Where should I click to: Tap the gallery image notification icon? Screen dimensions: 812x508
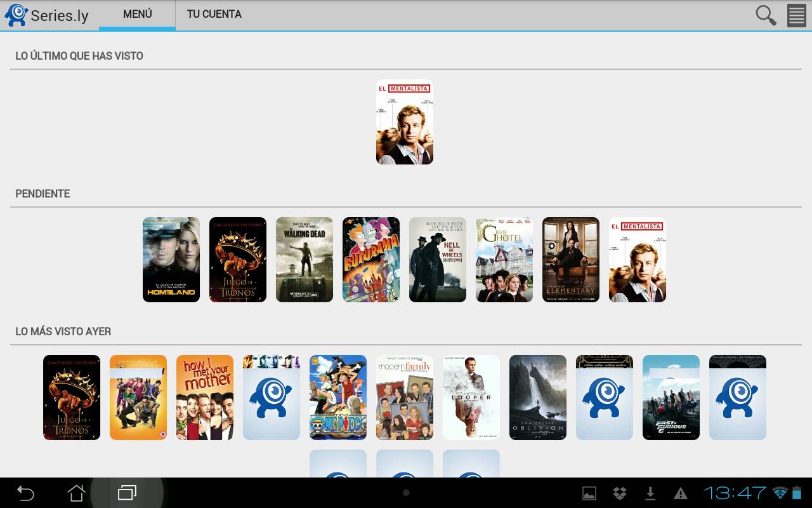click(589, 493)
